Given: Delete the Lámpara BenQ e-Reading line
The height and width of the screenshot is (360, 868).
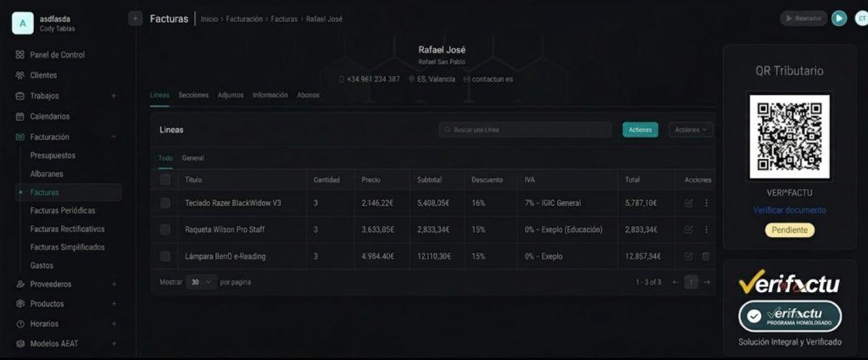Looking at the screenshot, I should pos(706,256).
